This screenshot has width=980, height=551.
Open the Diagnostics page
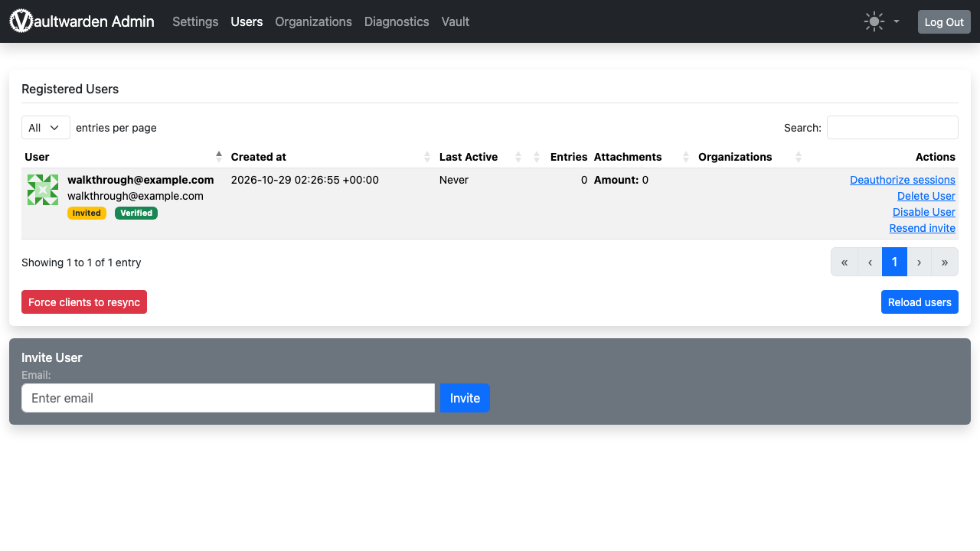click(x=397, y=21)
